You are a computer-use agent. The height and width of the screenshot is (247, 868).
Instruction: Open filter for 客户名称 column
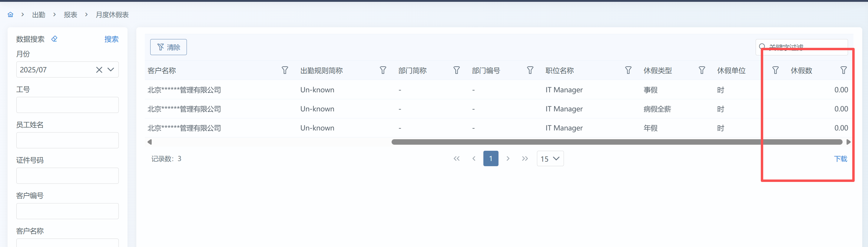(285, 70)
